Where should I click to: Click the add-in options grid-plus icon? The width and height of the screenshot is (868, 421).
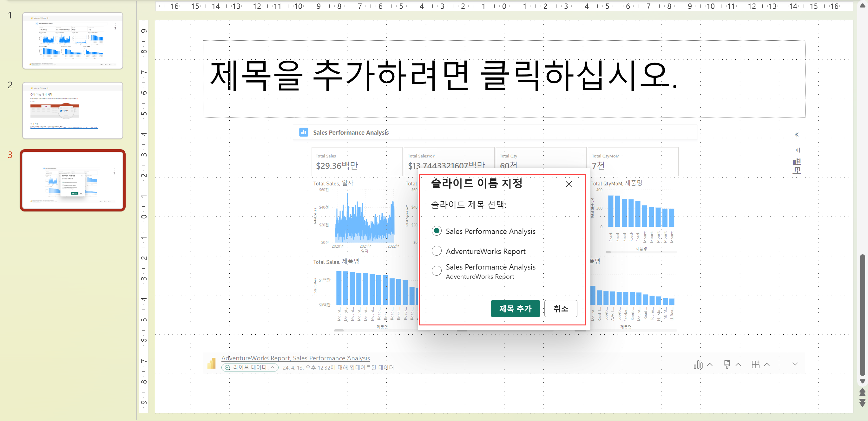click(755, 365)
